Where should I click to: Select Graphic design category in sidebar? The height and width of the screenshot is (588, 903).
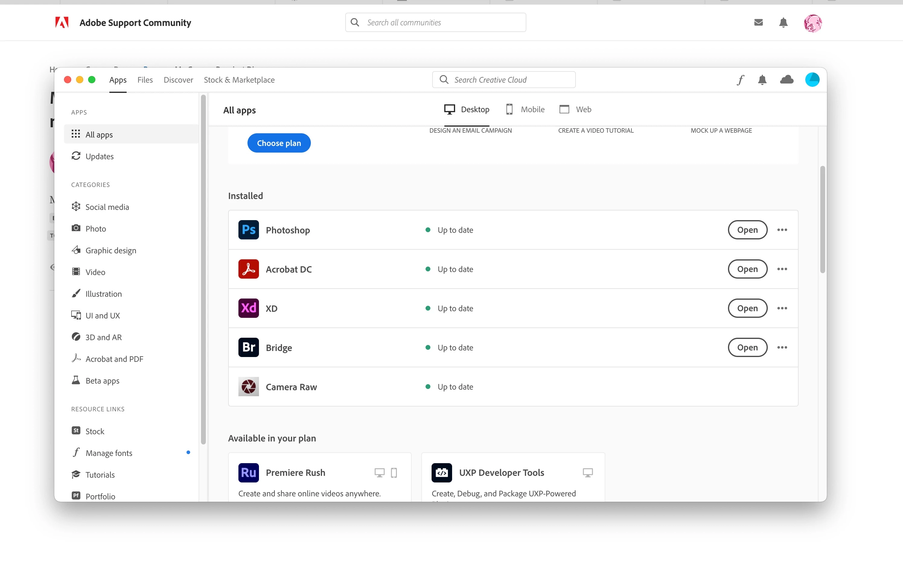110,250
